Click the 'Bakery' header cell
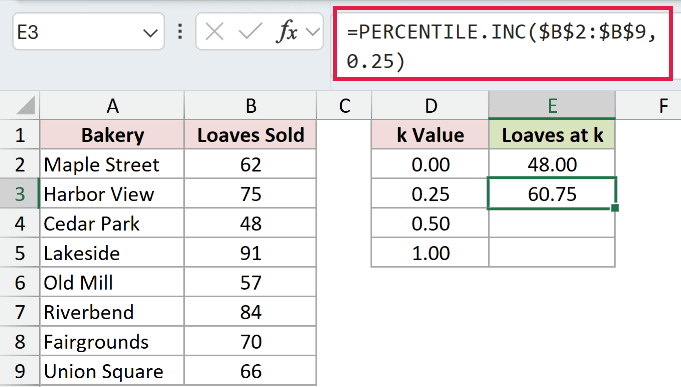681x387 pixels. (112, 135)
